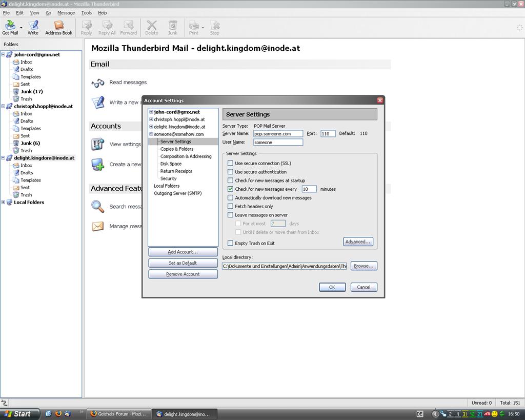Image resolution: width=525 pixels, height=420 pixels.
Task: Click the Add Account button
Action: (x=183, y=252)
